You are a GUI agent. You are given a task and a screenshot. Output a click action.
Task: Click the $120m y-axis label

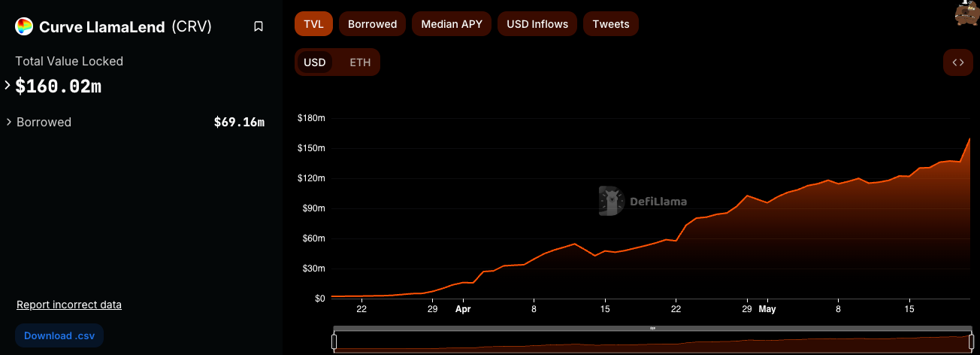(311, 178)
